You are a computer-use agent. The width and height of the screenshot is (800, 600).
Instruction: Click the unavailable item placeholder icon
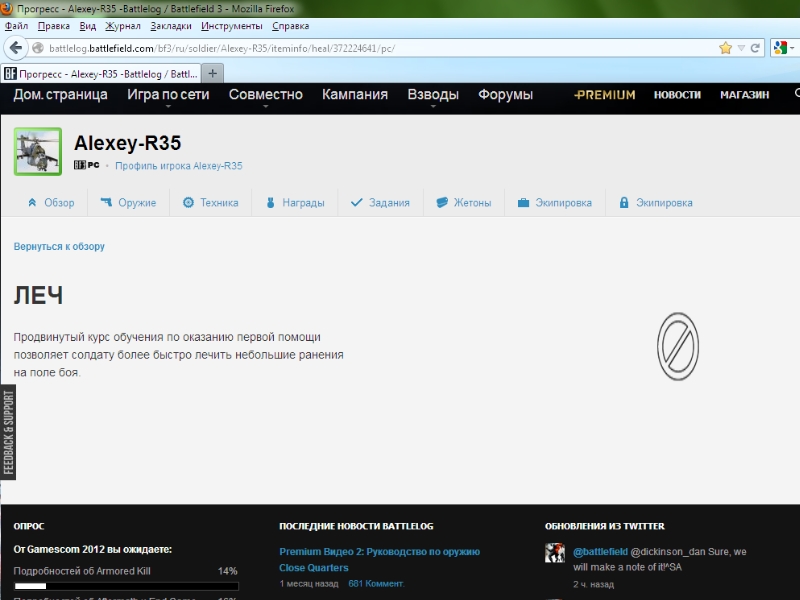[x=678, y=346]
